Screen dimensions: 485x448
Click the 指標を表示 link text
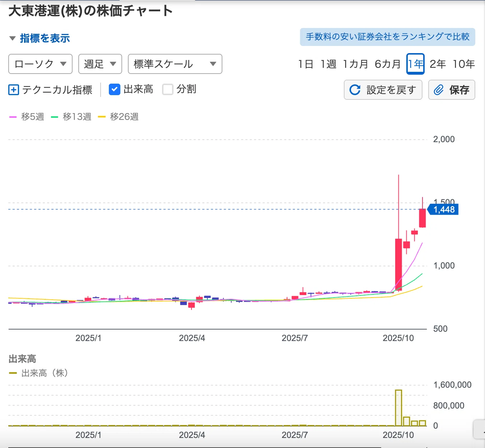pyautogui.click(x=45, y=38)
